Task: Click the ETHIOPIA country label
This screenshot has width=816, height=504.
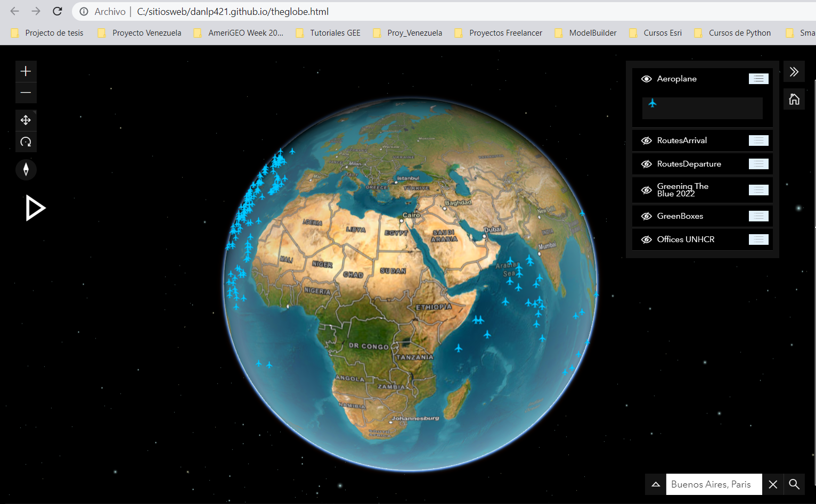Action: click(x=434, y=307)
